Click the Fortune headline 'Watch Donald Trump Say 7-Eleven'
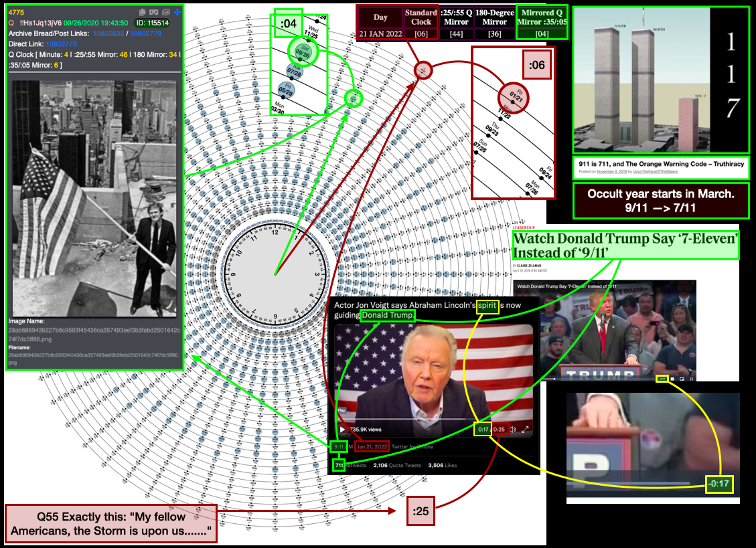The width and height of the screenshot is (756, 548). [x=626, y=246]
